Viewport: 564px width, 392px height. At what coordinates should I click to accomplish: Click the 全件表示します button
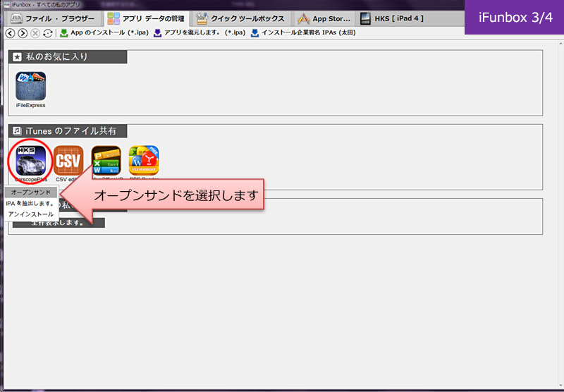point(59,223)
